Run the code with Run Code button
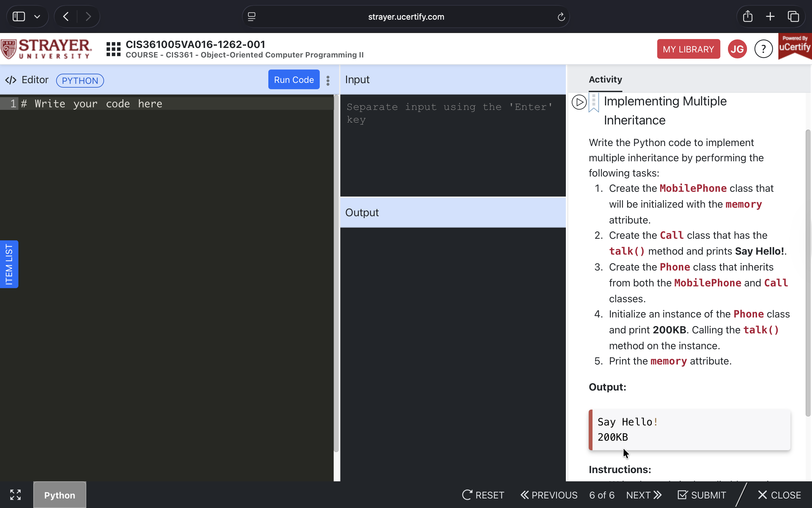This screenshot has width=812, height=508. click(x=294, y=80)
